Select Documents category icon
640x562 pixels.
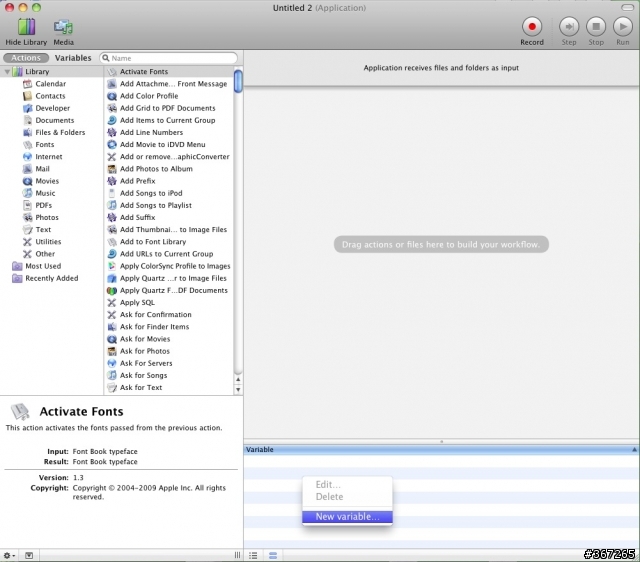(x=27, y=120)
